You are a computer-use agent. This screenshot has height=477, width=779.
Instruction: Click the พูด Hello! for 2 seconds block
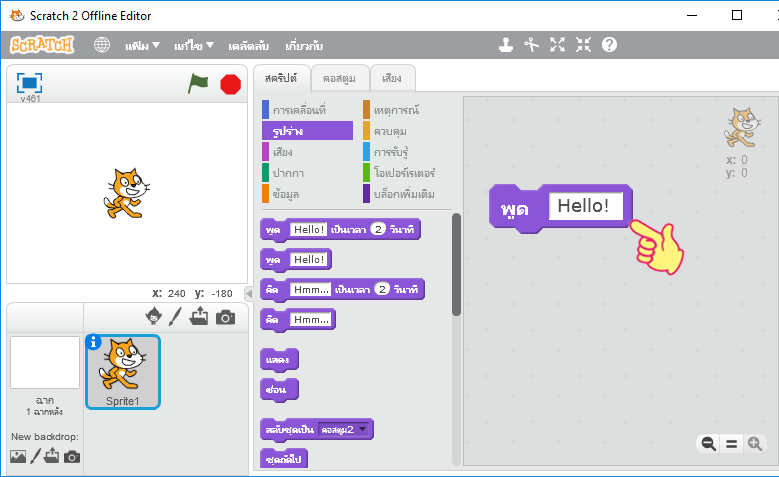(340, 230)
